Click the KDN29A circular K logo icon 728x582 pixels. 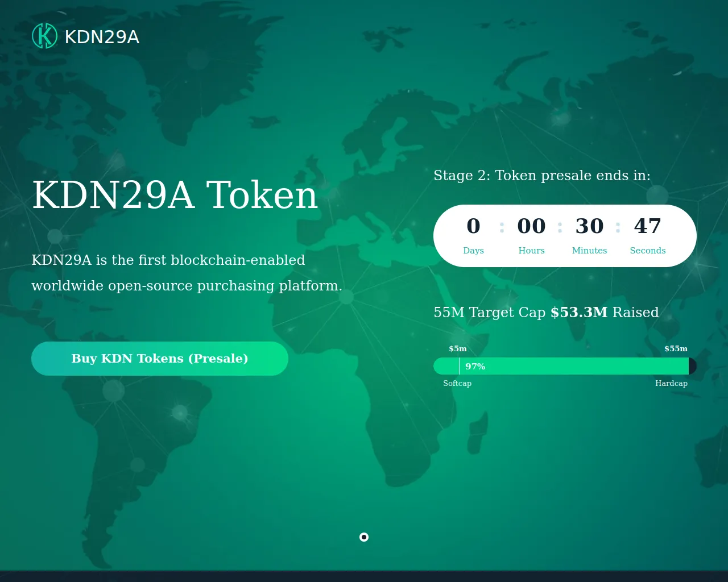(x=44, y=36)
